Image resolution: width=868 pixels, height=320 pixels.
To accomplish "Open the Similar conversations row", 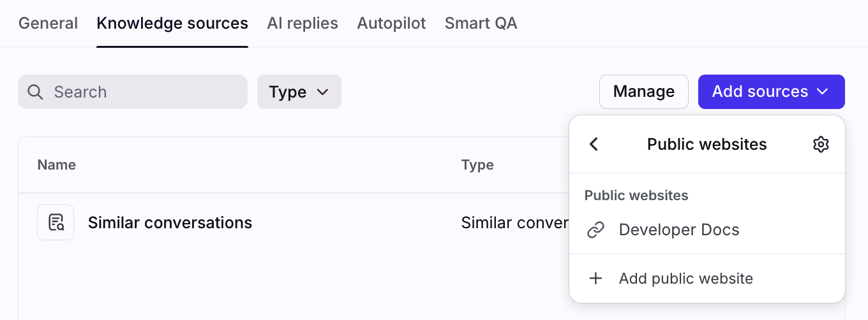I will 170,222.
